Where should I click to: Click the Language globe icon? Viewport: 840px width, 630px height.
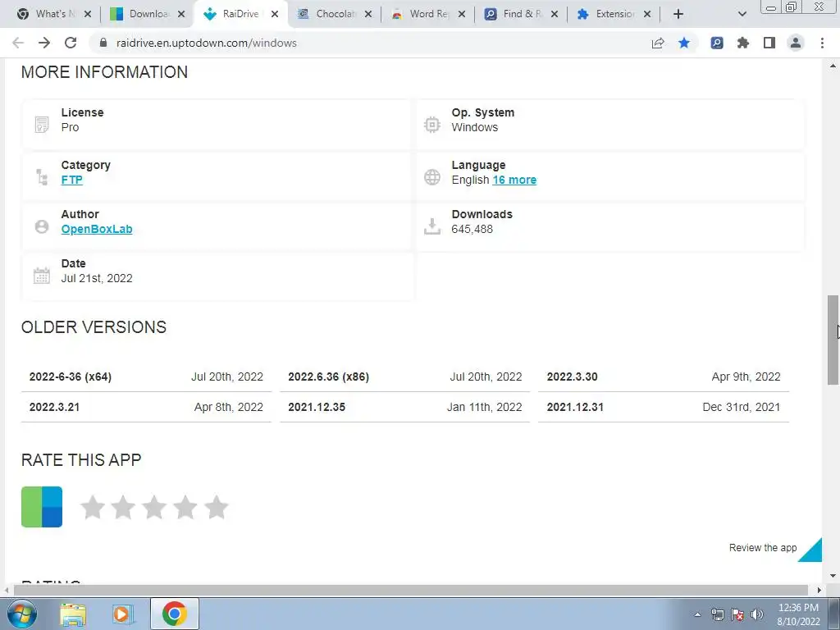point(431,177)
